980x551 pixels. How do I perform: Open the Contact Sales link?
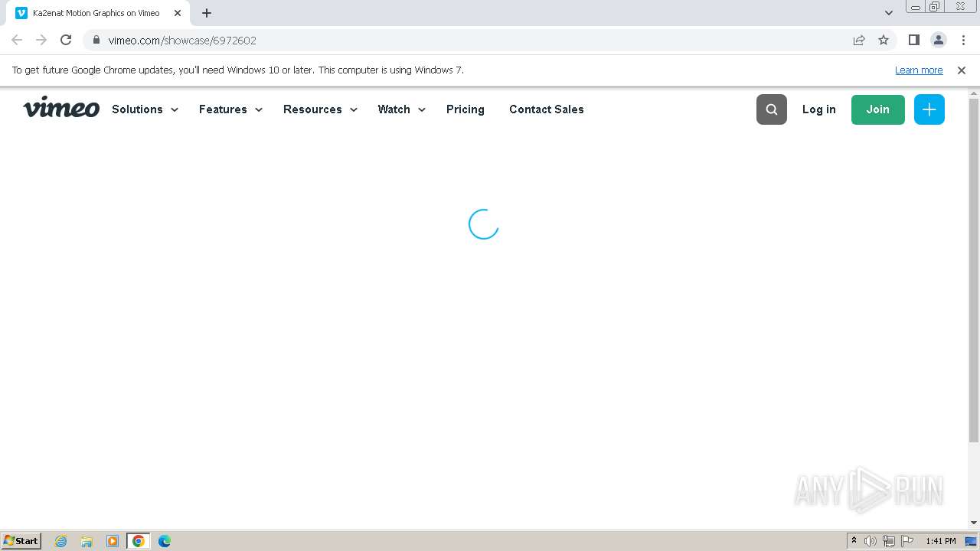547,109
